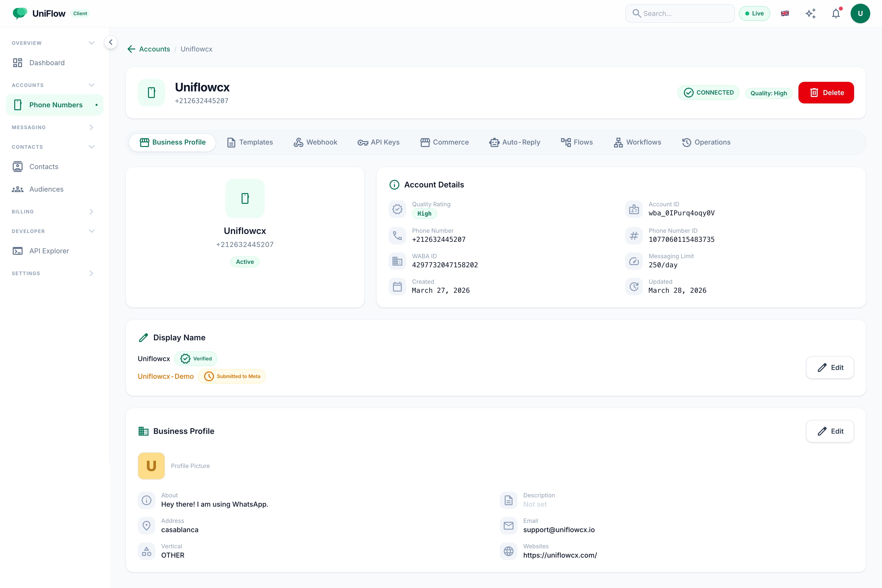882x588 pixels.
Task: Open notifications via the bell icon
Action: (835, 13)
